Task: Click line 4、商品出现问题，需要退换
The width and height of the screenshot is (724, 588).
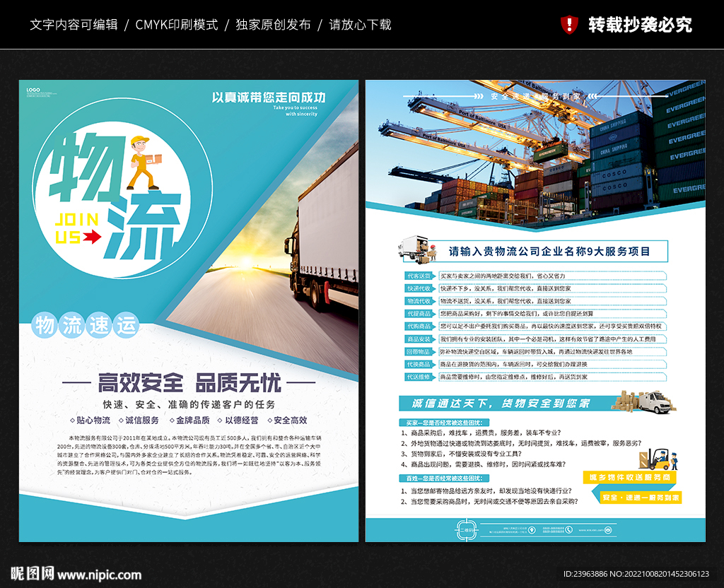Action: point(483,464)
